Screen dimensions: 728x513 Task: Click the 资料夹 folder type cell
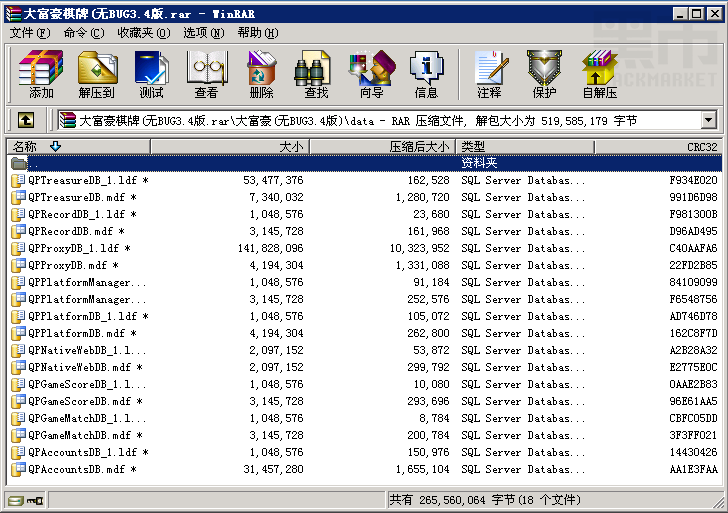479,163
